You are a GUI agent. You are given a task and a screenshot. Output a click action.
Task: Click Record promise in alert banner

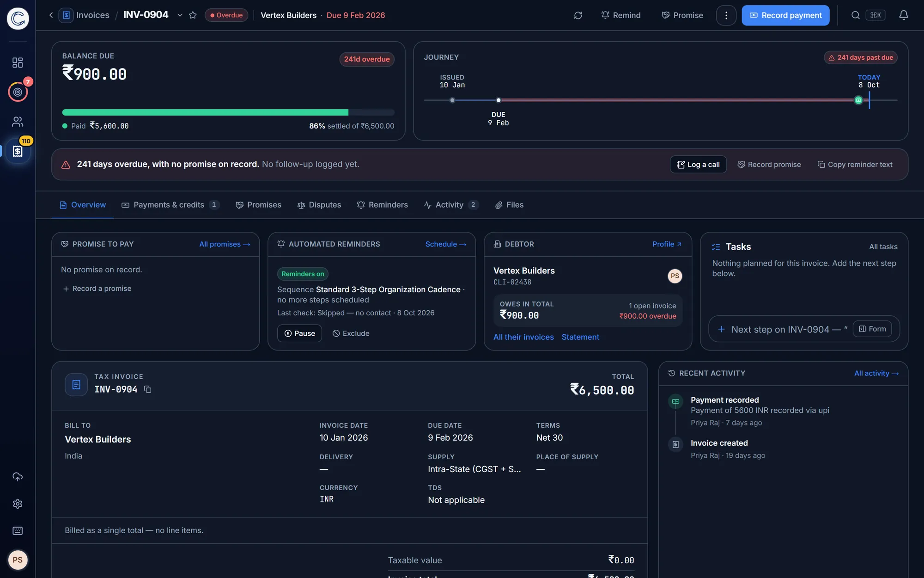click(x=769, y=165)
